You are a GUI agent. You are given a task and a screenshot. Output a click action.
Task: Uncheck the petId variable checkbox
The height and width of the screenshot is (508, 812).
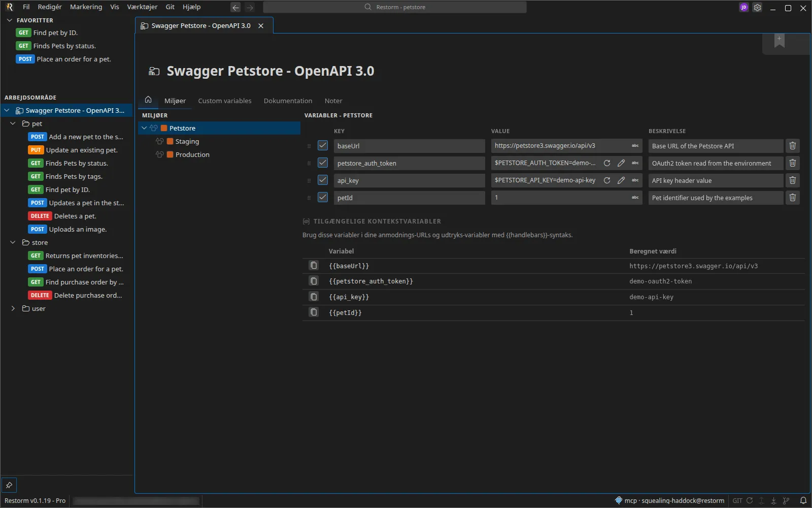click(x=323, y=198)
